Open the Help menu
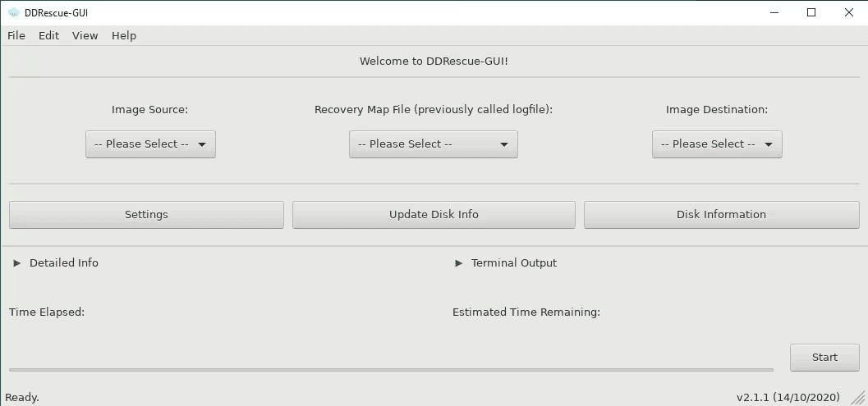This screenshot has height=406, width=868. tap(124, 35)
